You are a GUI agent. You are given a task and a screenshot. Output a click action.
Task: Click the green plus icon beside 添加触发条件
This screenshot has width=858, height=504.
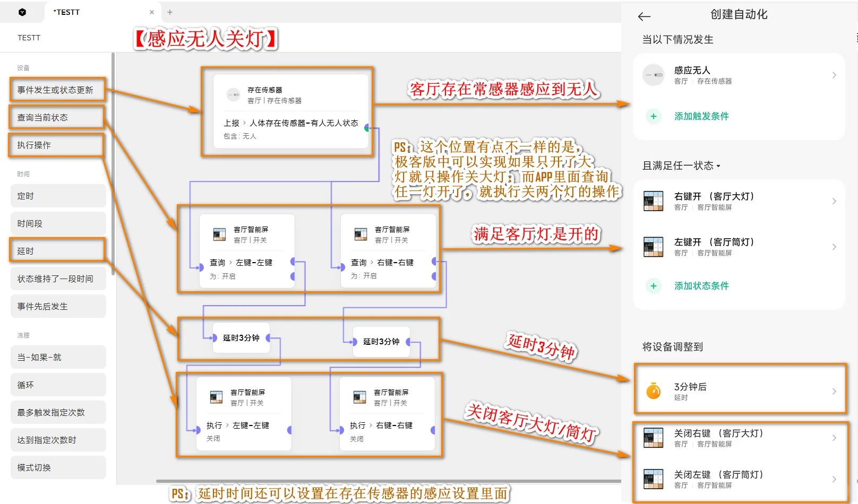653,116
